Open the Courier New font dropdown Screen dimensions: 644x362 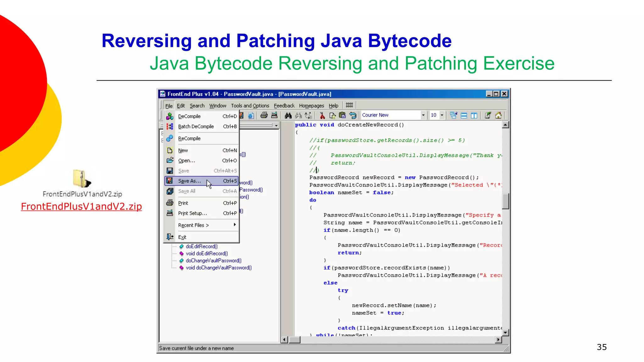click(423, 115)
